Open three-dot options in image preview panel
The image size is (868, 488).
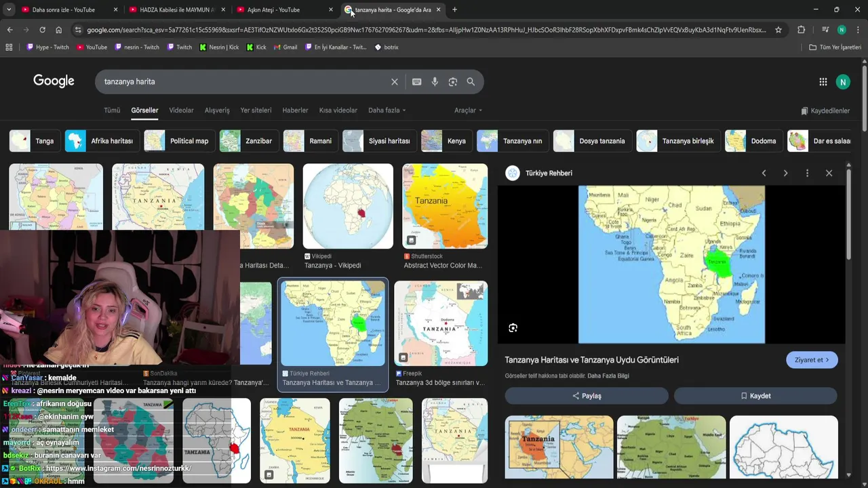tap(807, 173)
